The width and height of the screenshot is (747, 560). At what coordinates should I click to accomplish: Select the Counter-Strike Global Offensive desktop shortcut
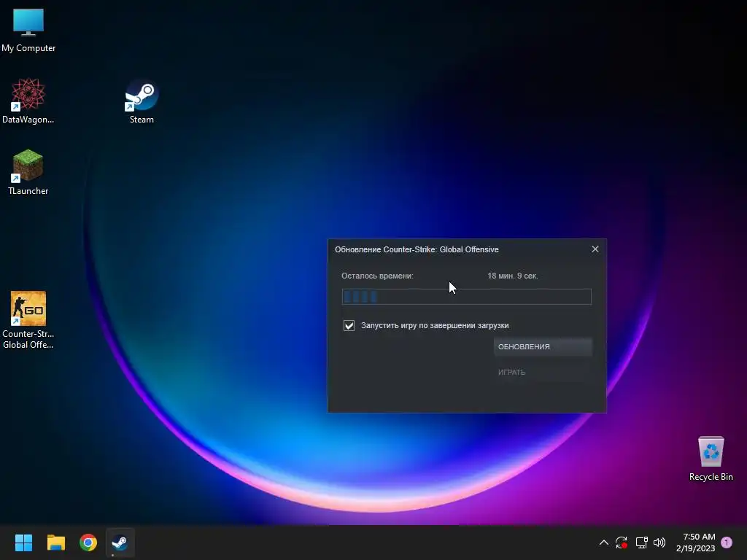(28, 320)
